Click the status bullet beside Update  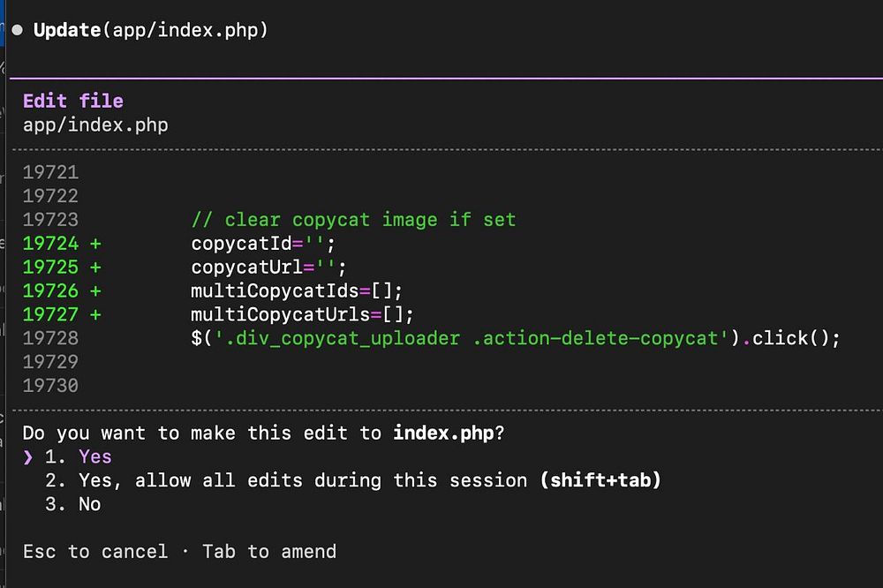pyautogui.click(x=17, y=30)
